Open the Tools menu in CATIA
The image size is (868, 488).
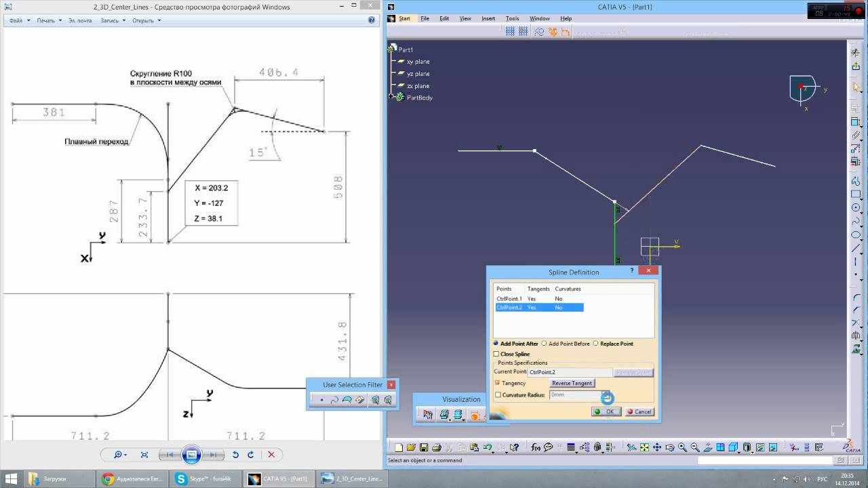[x=512, y=18]
